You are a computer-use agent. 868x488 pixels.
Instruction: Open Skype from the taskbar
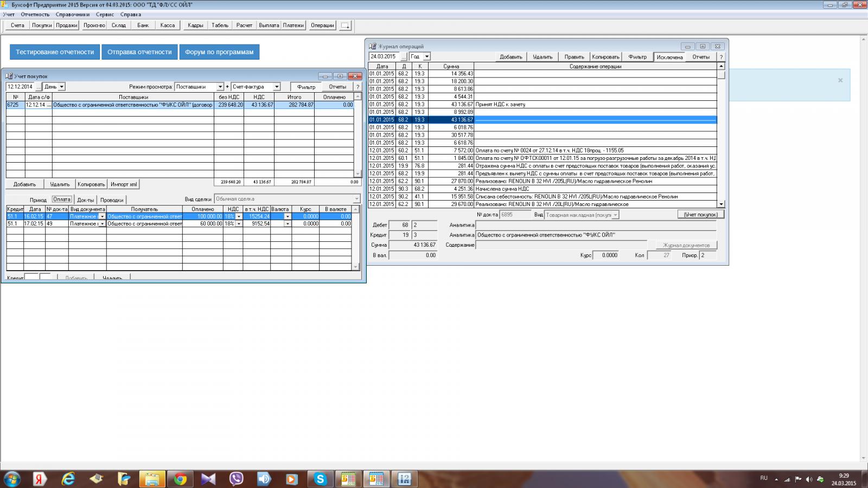pyautogui.click(x=320, y=479)
